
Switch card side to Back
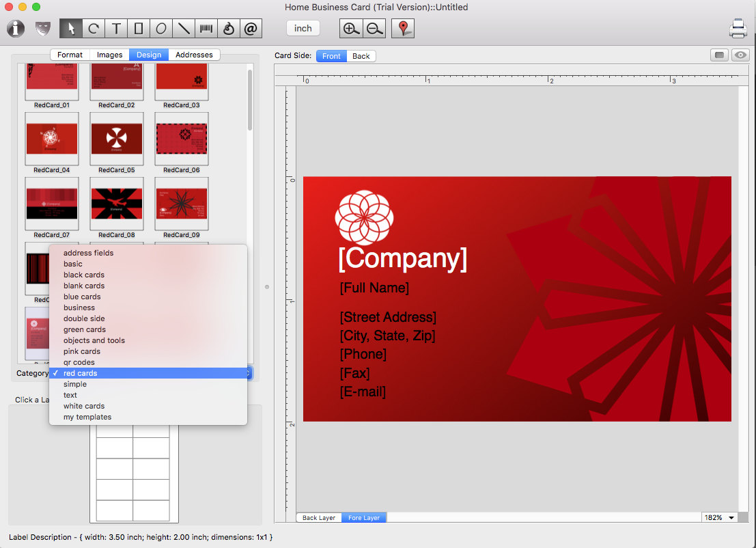coord(361,56)
